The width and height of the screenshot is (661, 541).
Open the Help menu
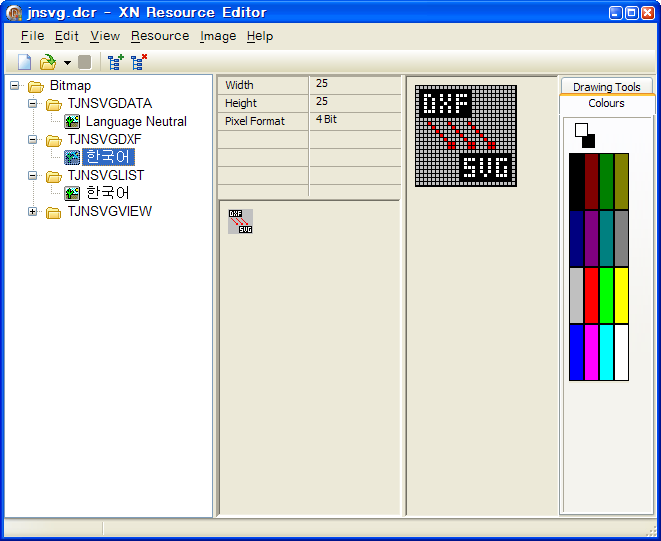point(260,36)
